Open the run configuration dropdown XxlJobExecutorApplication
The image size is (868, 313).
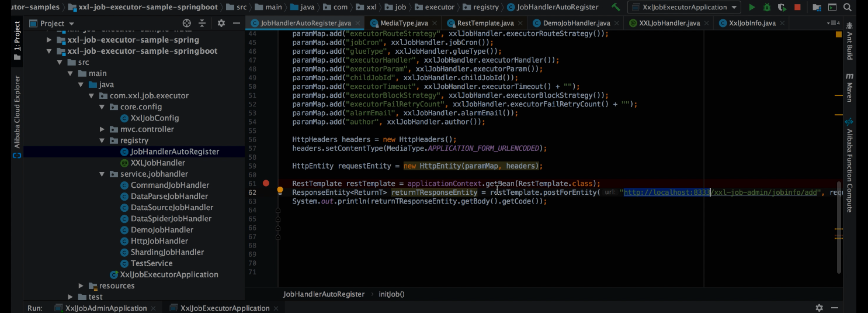pyautogui.click(x=684, y=8)
